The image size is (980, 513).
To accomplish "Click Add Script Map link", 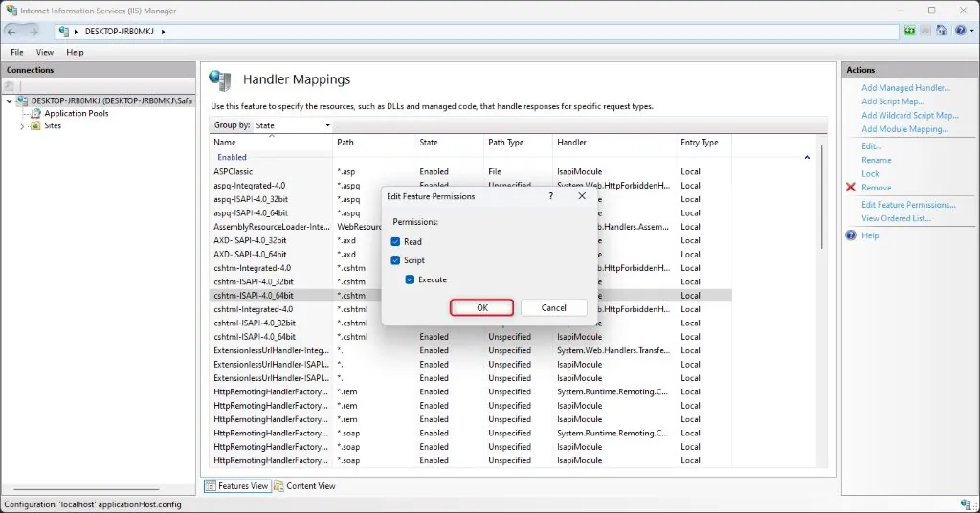I will click(893, 101).
